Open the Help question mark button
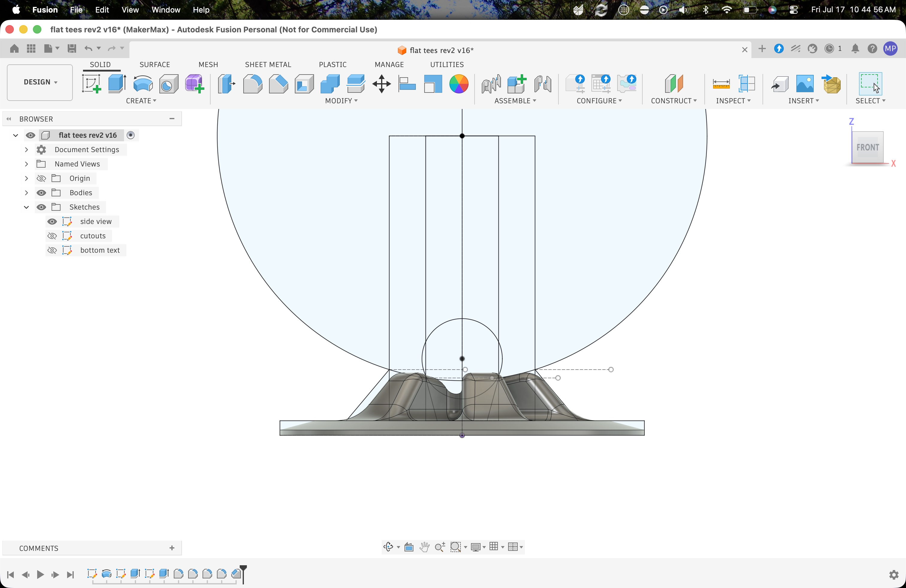Viewport: 906px width, 588px height. point(872,49)
